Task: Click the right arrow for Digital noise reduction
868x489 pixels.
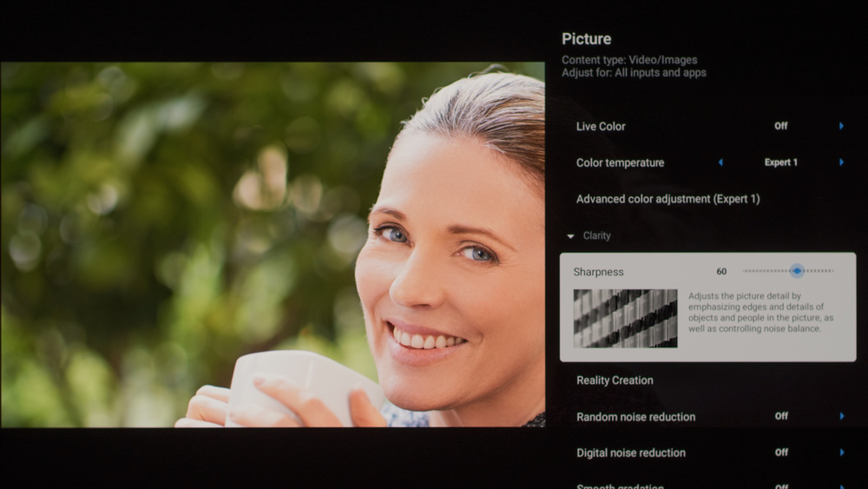Action: (842, 453)
